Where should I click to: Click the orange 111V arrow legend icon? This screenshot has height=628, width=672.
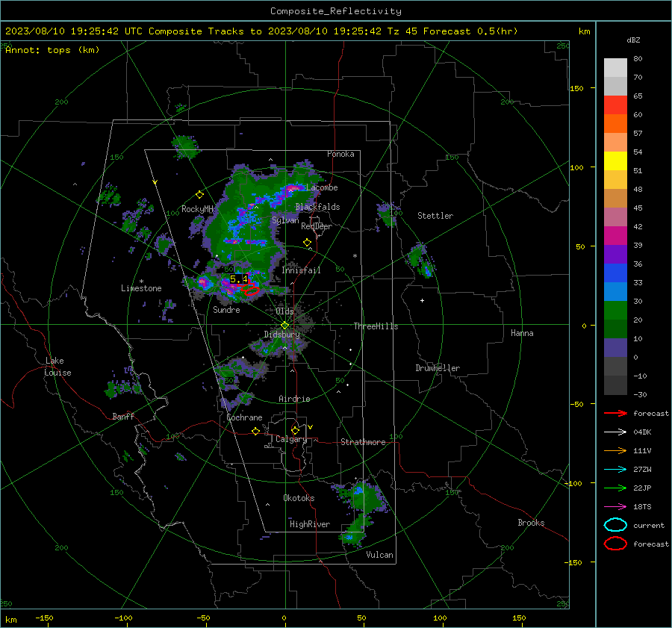[x=615, y=450]
